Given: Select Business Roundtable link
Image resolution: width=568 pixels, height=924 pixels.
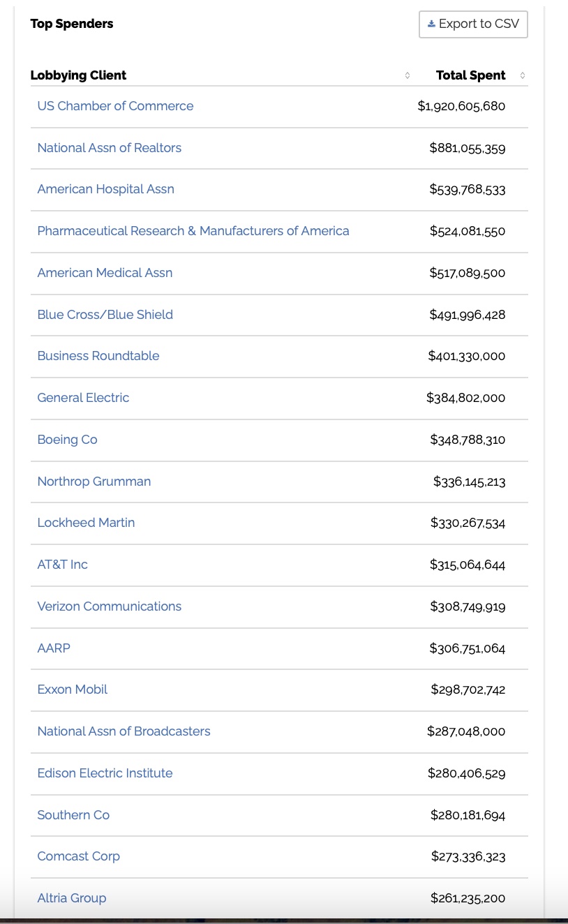Looking at the screenshot, I should (98, 356).
